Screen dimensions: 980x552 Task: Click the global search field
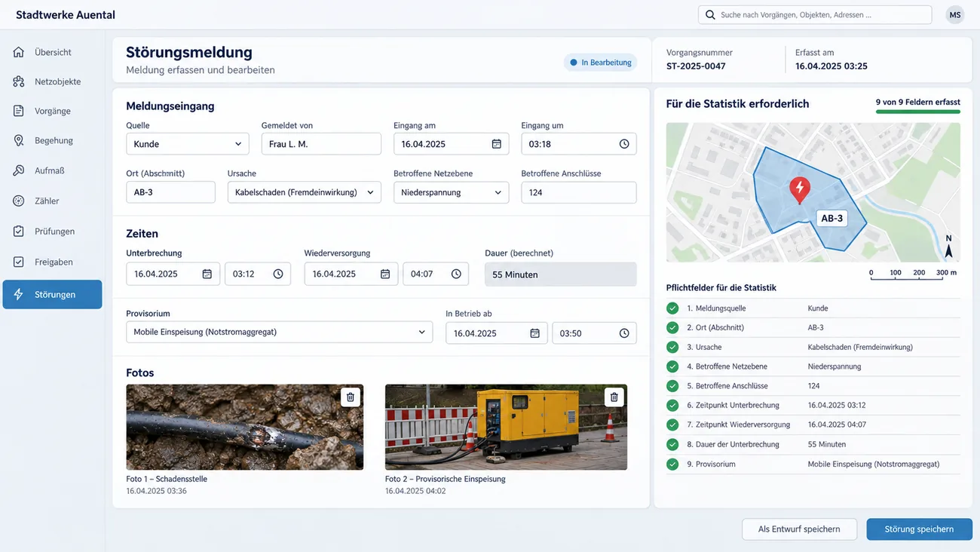pos(815,15)
